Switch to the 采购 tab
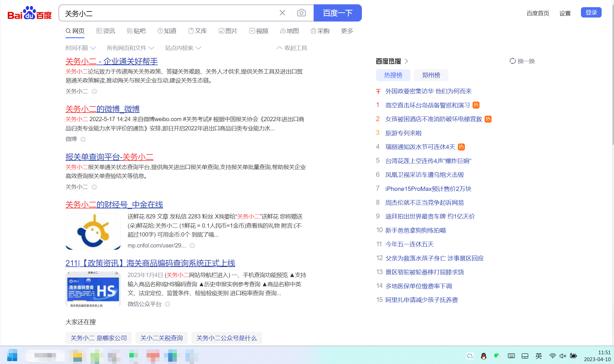The width and height of the screenshot is (614, 364). (x=320, y=31)
